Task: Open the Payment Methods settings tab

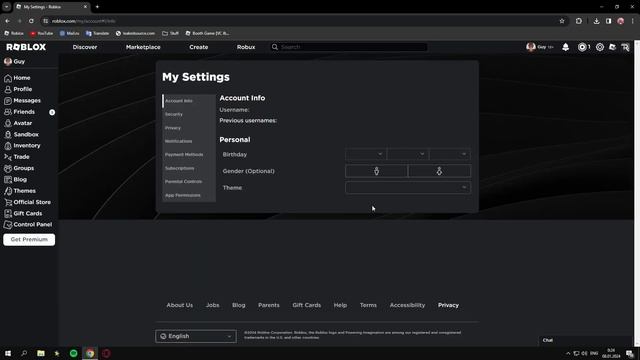Action: point(189,155)
